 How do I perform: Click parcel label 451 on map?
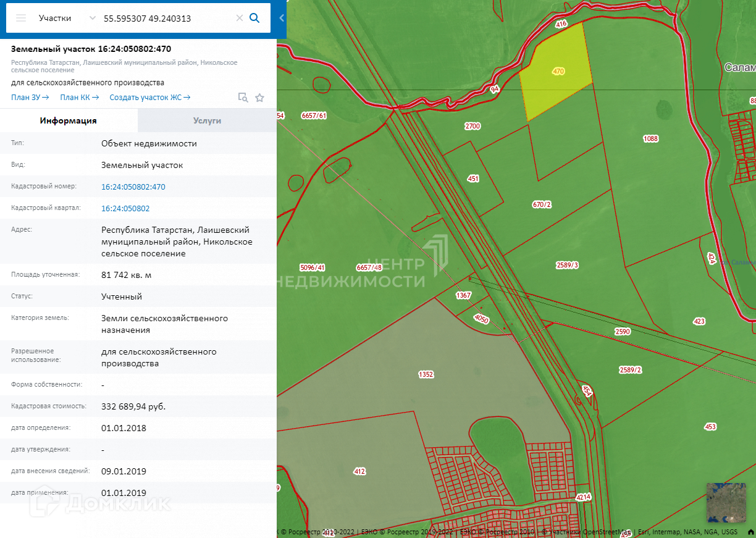[x=473, y=179]
